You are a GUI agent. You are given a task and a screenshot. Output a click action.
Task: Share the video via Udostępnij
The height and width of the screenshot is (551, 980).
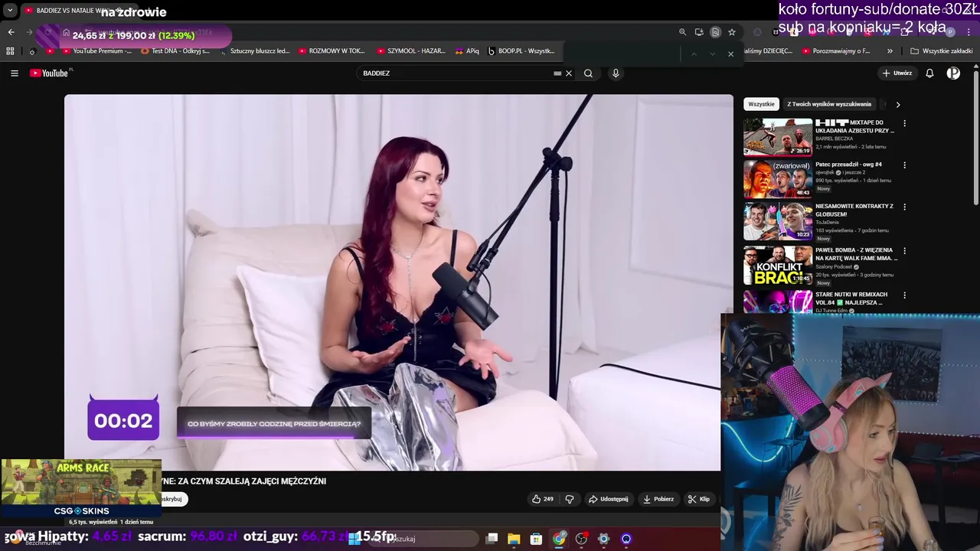pos(609,499)
